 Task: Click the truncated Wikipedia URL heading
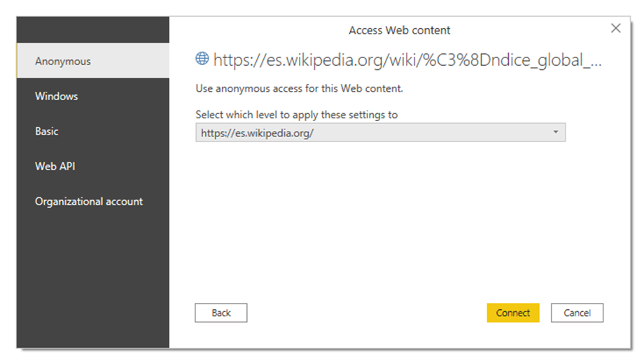407,60
